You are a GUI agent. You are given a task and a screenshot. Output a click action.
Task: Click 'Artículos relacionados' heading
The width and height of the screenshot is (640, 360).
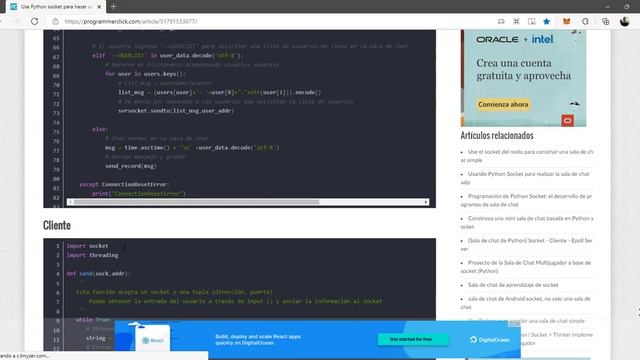click(497, 136)
